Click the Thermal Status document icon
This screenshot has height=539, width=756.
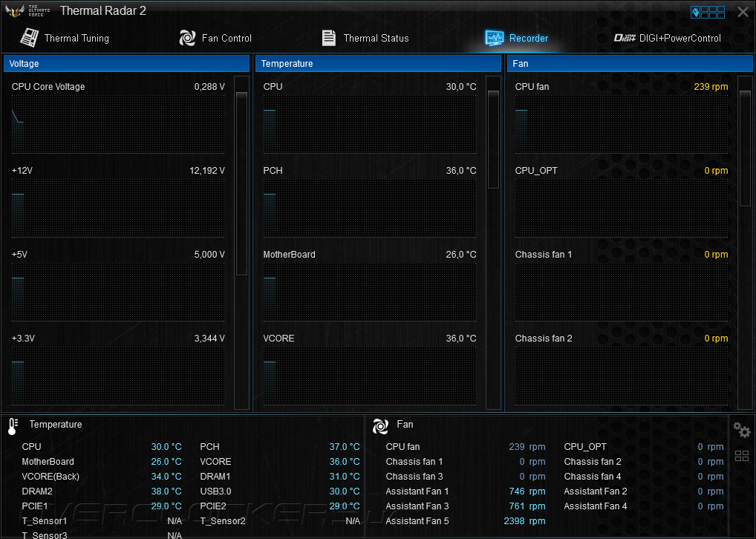[x=329, y=38]
